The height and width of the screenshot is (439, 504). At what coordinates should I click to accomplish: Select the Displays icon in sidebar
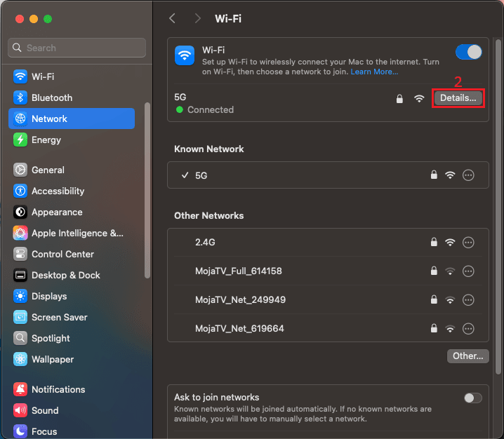tap(20, 296)
